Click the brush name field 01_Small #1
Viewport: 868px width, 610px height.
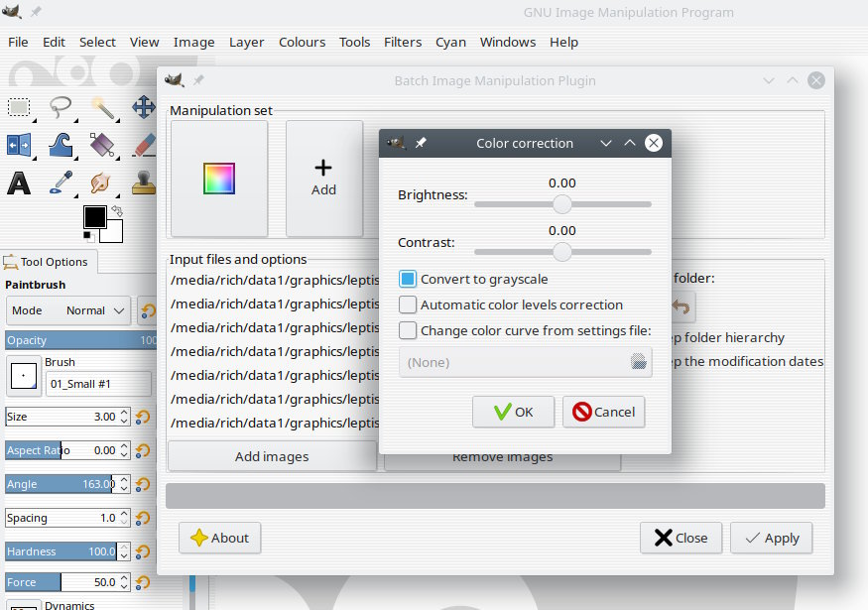tap(98, 384)
